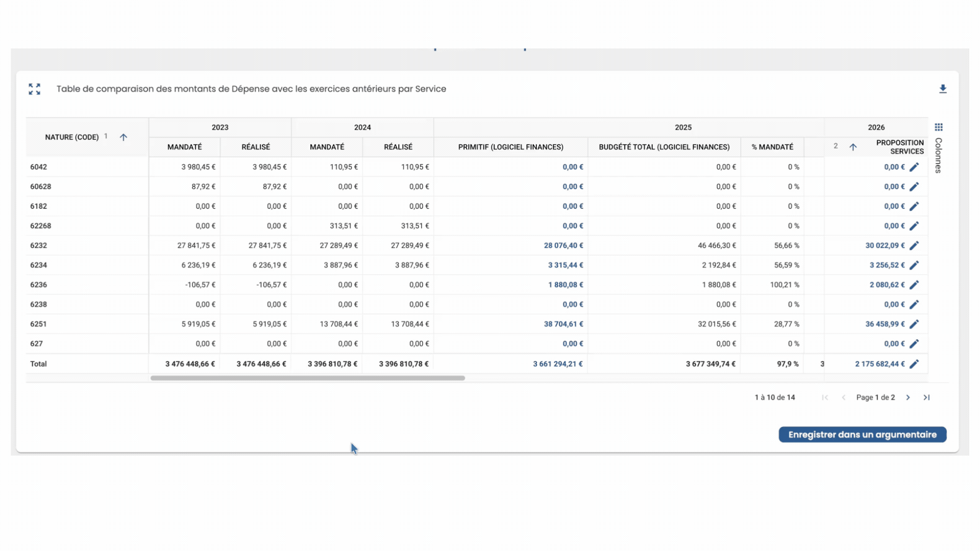
Task: Sort by Budgété Total (Logiciel Finances) header
Action: pos(664,147)
